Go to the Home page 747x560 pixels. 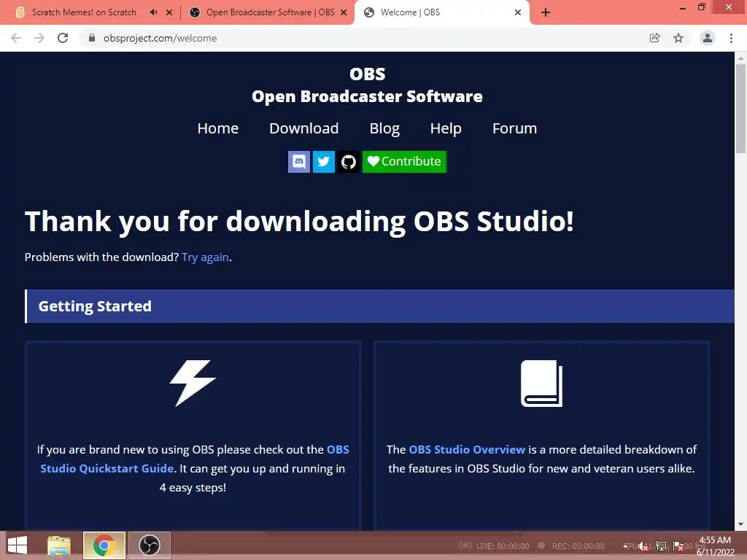(217, 128)
